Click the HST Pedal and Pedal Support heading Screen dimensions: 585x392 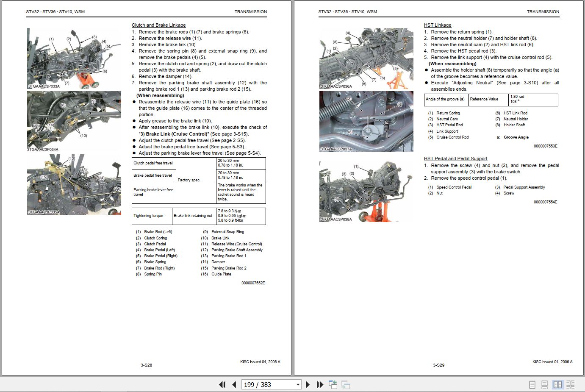tap(455, 158)
